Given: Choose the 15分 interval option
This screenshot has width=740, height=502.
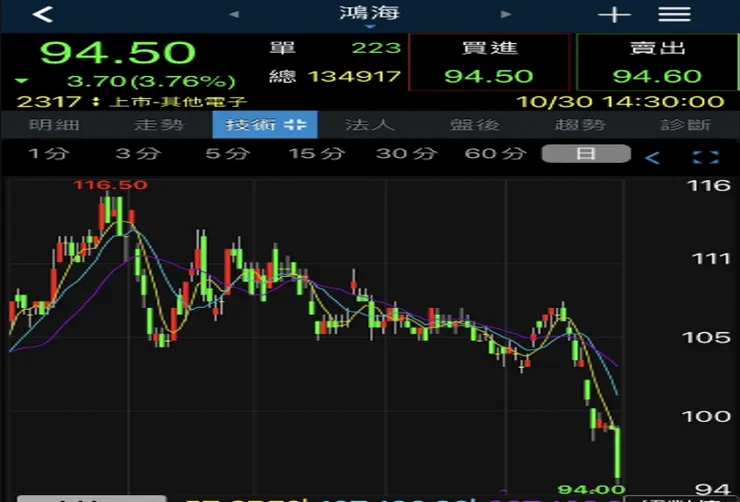Looking at the screenshot, I should [317, 153].
